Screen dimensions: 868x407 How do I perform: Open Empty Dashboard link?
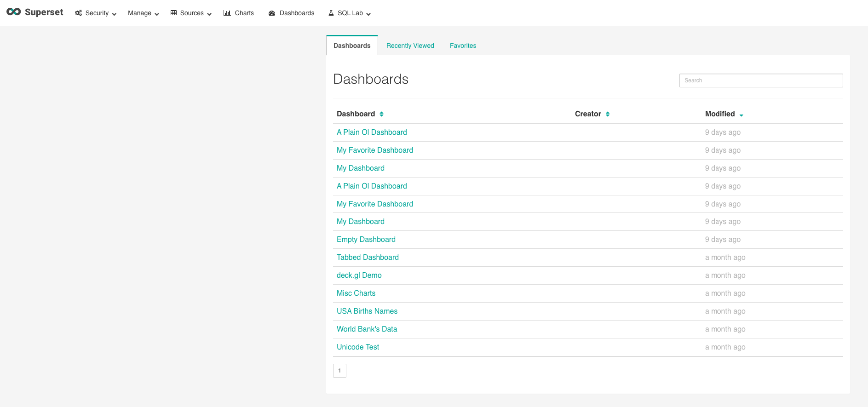click(366, 240)
